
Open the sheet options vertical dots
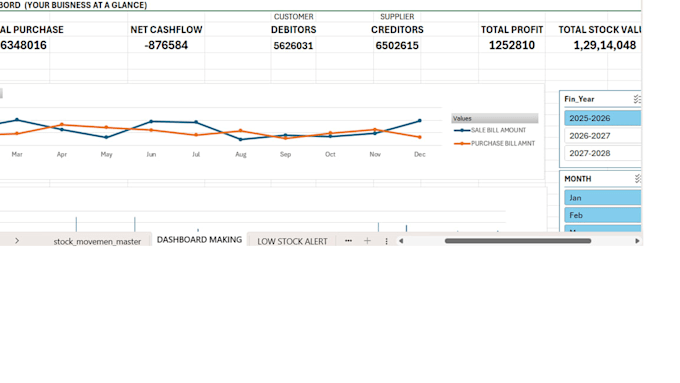386,241
